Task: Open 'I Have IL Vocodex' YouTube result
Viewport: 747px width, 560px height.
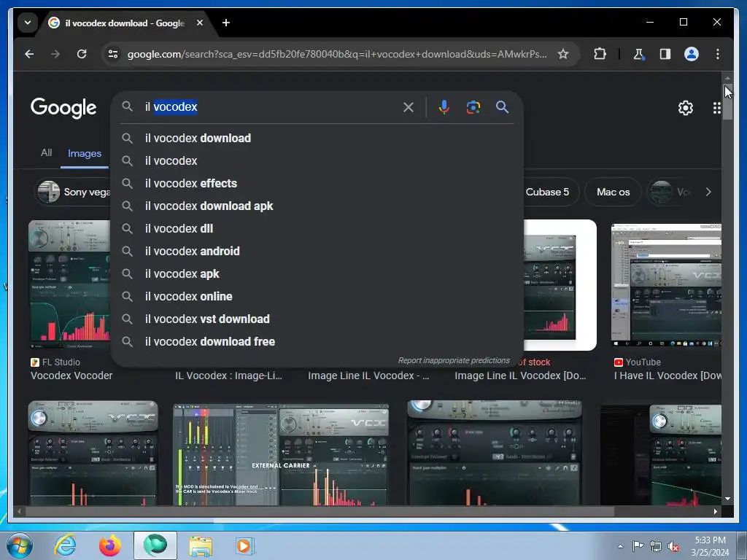Action: tap(667, 376)
